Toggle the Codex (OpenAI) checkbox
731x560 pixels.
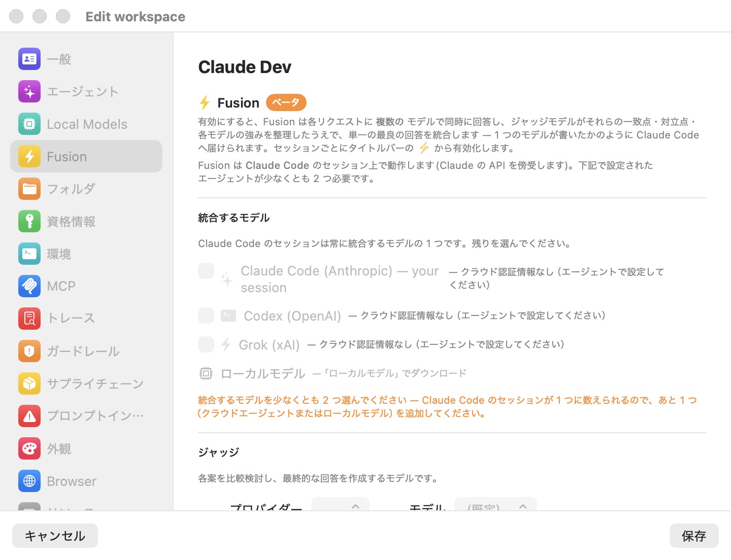click(206, 316)
